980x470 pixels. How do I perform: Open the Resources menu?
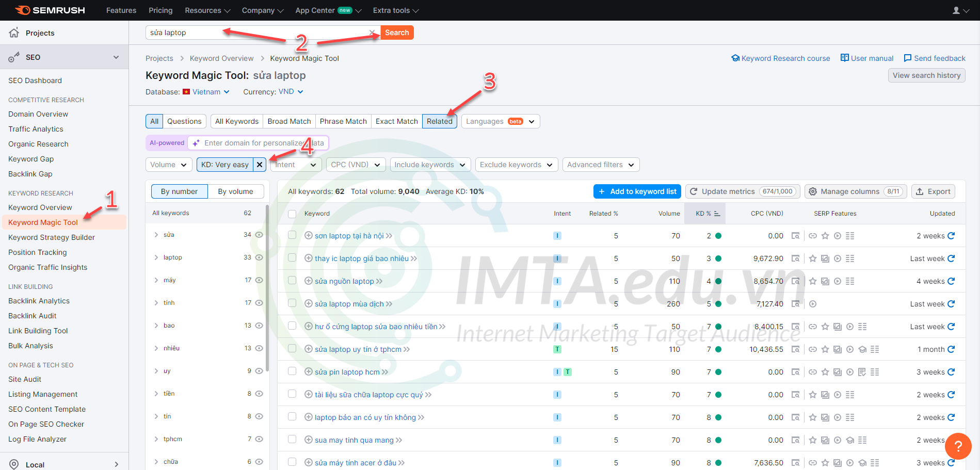click(207, 10)
